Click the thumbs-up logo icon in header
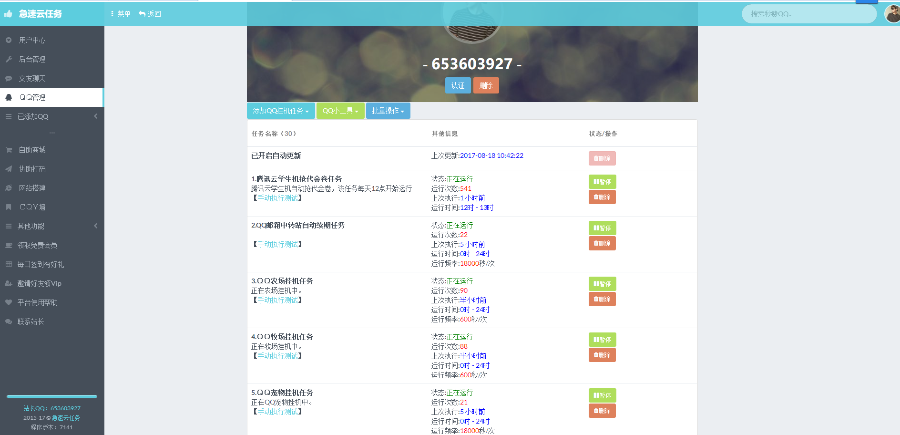 [x=8, y=13]
